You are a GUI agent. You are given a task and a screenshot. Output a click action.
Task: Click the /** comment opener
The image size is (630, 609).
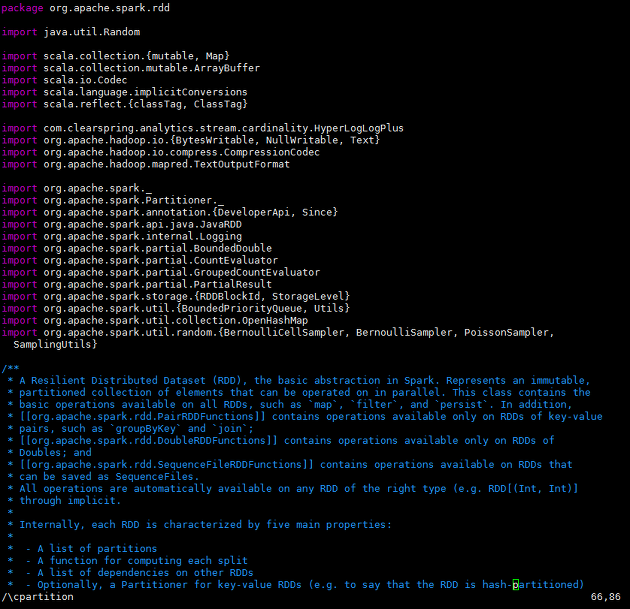(x=10, y=369)
